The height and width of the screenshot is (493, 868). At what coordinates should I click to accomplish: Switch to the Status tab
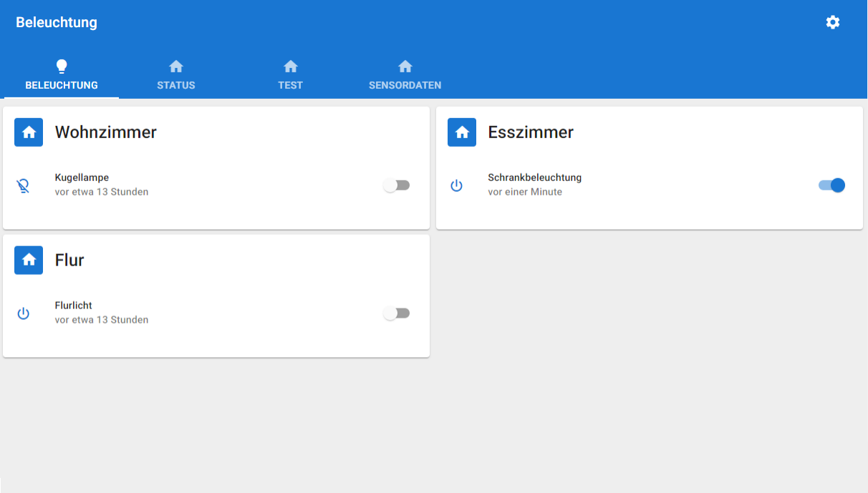(176, 75)
